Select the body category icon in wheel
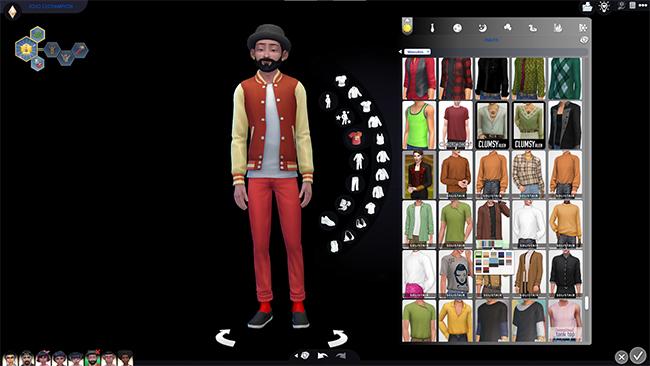This screenshot has width=650, height=366. click(x=328, y=101)
